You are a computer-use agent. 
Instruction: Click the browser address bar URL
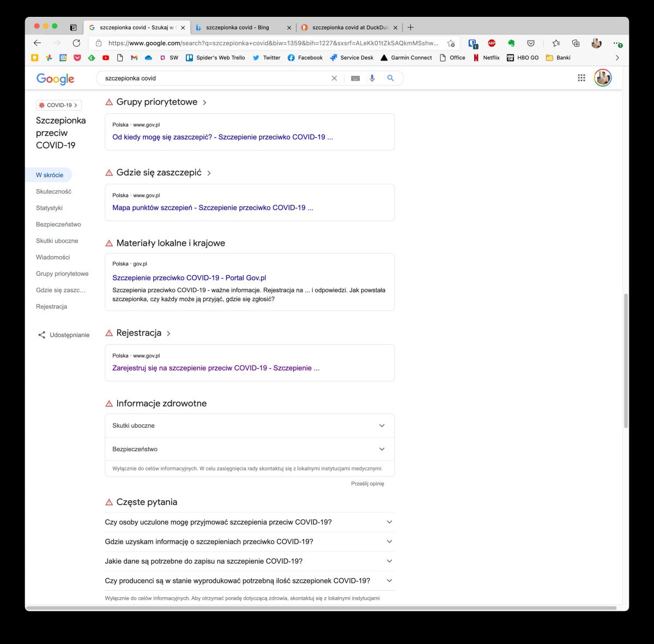(272, 43)
